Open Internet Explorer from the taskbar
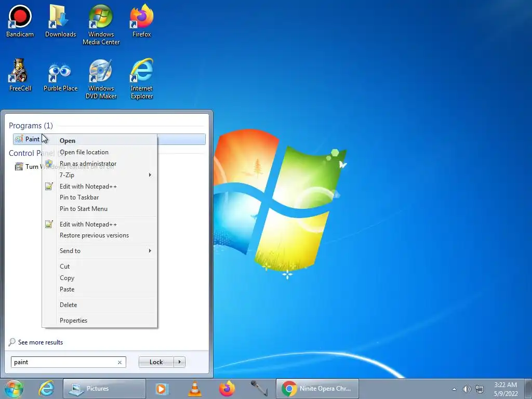Image resolution: width=532 pixels, height=399 pixels. tap(46, 389)
